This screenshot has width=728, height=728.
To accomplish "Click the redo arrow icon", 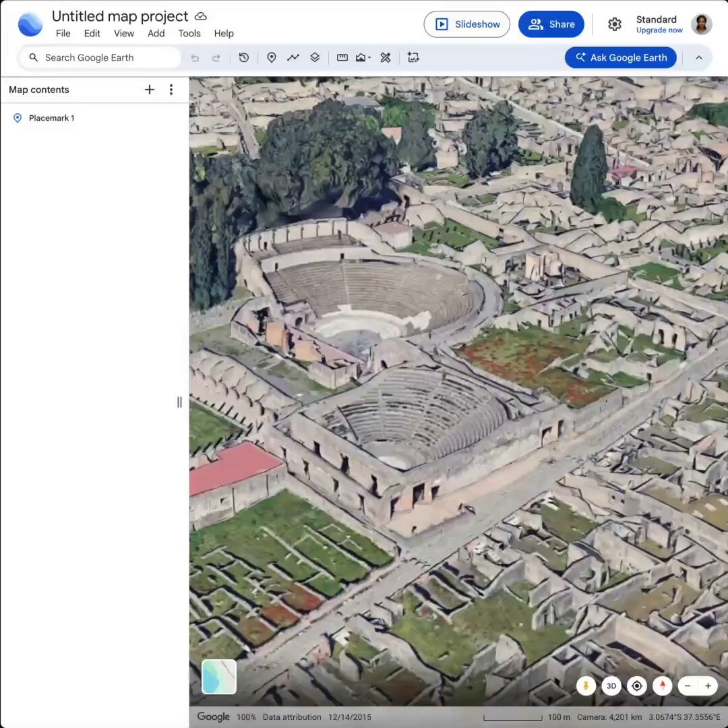I will (216, 58).
